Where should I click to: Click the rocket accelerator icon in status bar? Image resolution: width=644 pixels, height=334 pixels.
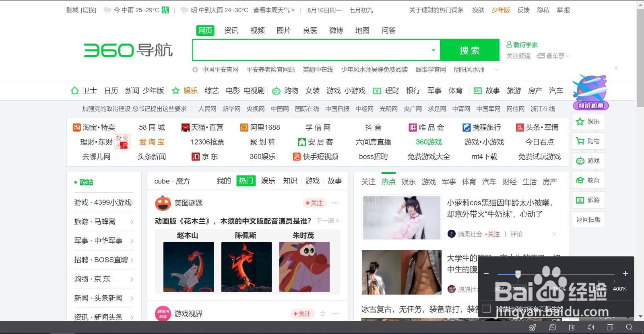533,328
